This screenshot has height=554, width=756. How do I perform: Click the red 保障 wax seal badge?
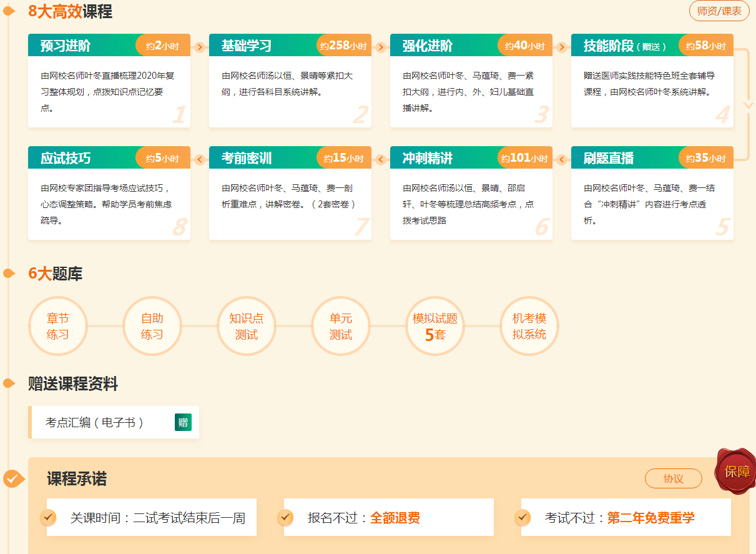pos(736,472)
